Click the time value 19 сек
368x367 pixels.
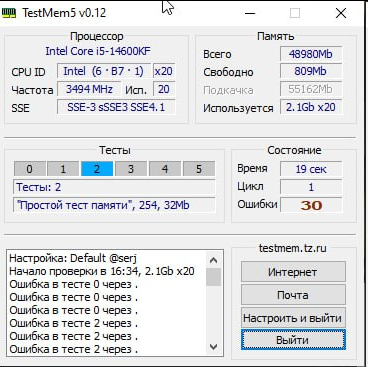pyautogui.click(x=311, y=169)
